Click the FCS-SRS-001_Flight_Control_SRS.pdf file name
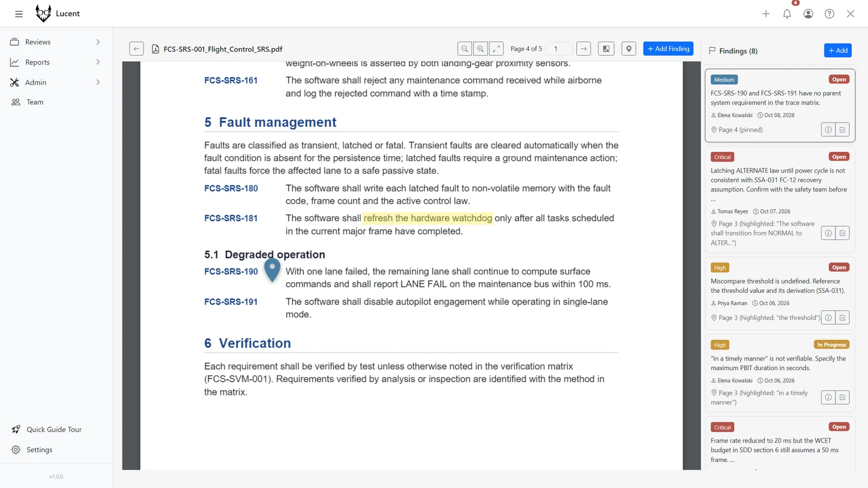Viewport: 868px width, 488px height. pyautogui.click(x=223, y=49)
